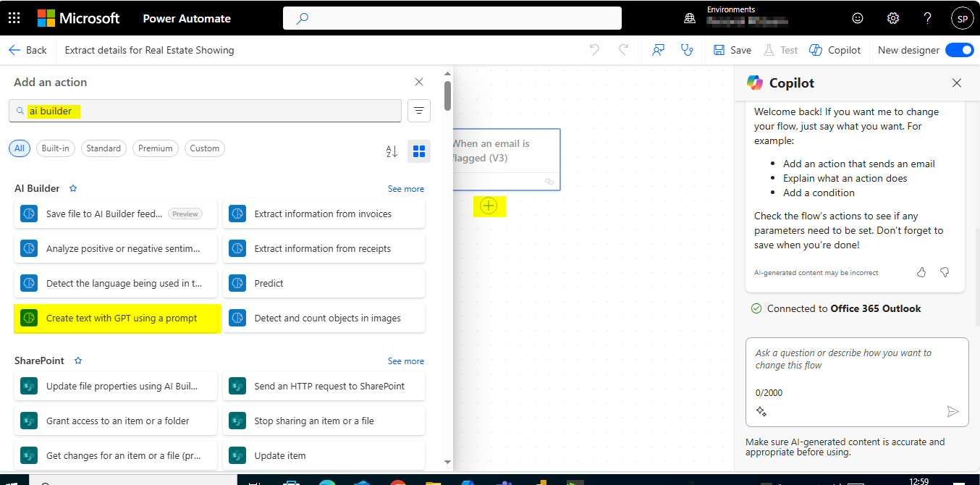Choose Save file to AI Builder feedback action
980x485 pixels.
[x=116, y=214]
